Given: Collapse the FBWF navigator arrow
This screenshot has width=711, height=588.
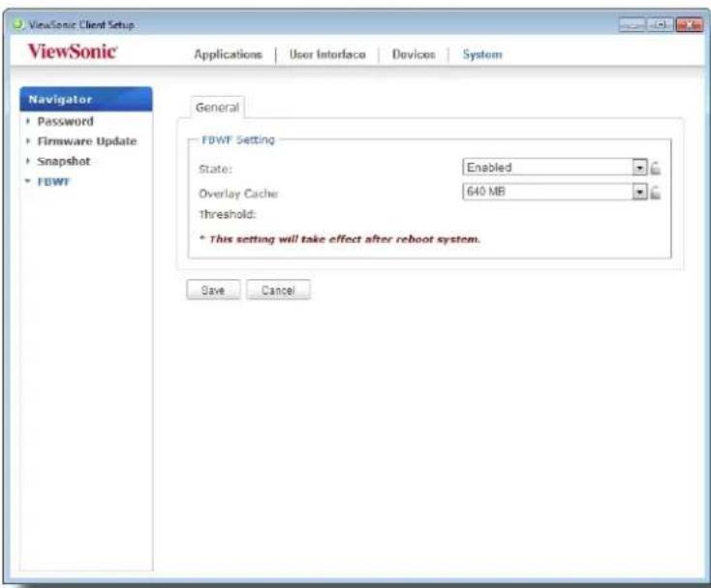Looking at the screenshot, I should pos(28,181).
